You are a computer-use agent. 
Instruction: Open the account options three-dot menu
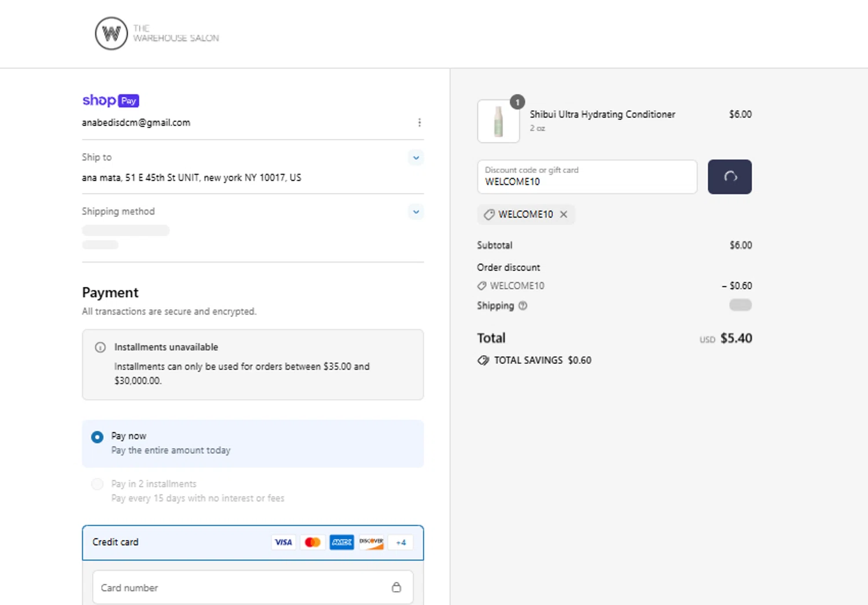(420, 123)
